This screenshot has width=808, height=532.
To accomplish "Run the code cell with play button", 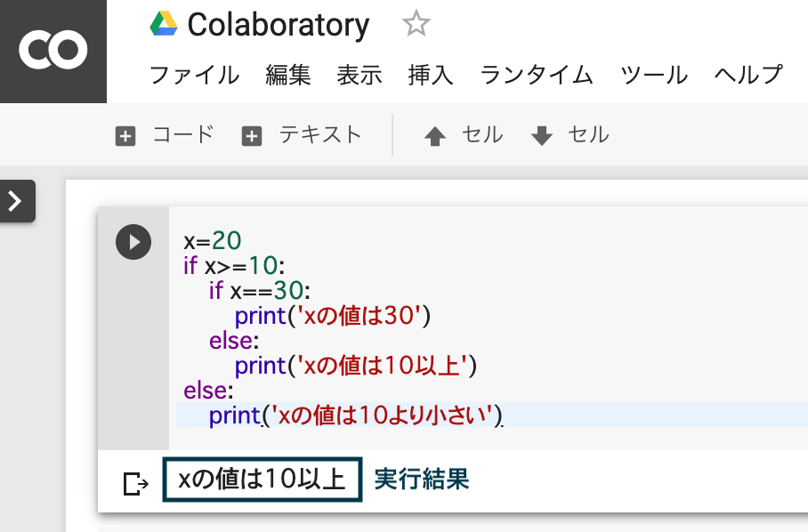I will [133, 242].
